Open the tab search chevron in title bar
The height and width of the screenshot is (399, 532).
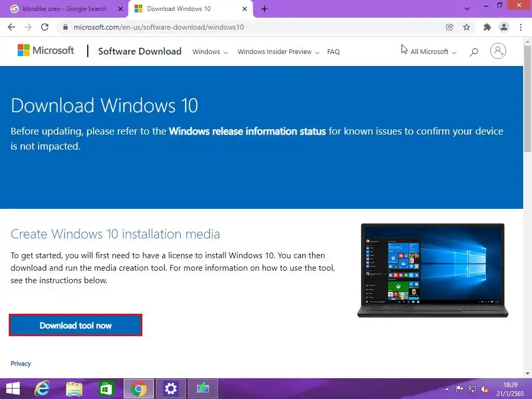(x=467, y=9)
